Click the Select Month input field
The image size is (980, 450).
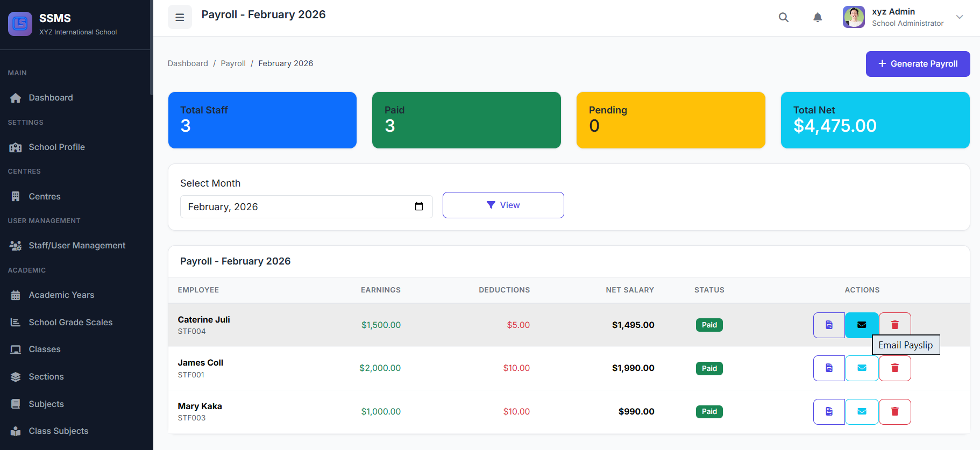pos(296,207)
